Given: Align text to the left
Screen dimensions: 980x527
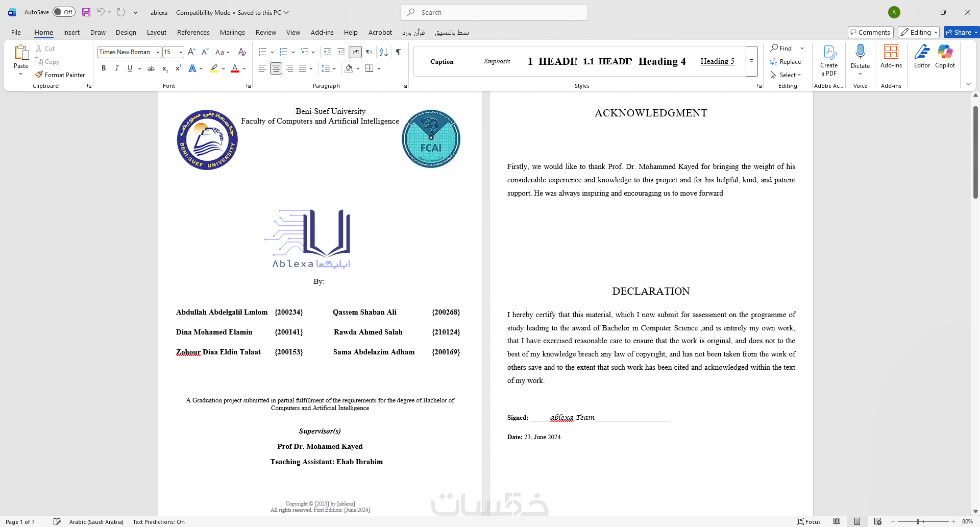Looking at the screenshot, I should coord(262,68).
